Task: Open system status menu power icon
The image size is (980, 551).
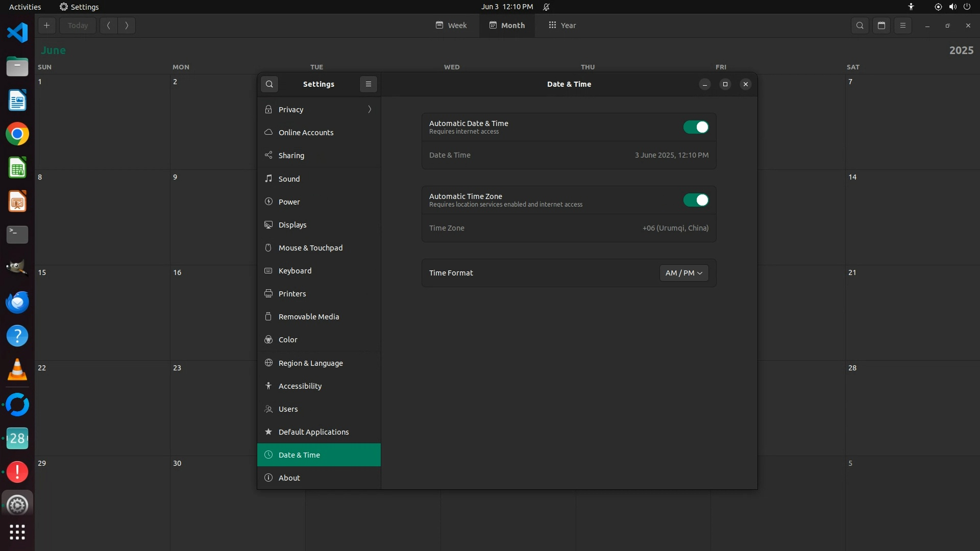Action: [x=967, y=7]
